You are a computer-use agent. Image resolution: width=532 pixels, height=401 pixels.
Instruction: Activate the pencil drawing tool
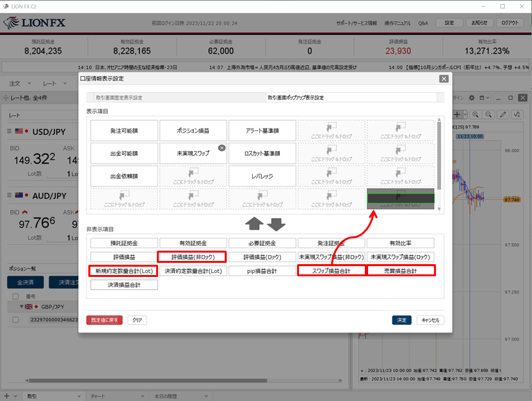coord(503,114)
